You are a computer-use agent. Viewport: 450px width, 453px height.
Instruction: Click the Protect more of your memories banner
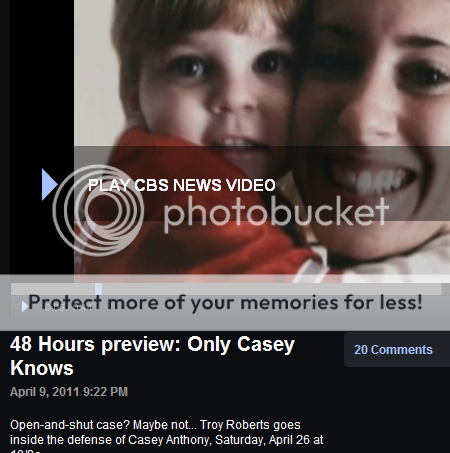click(225, 303)
